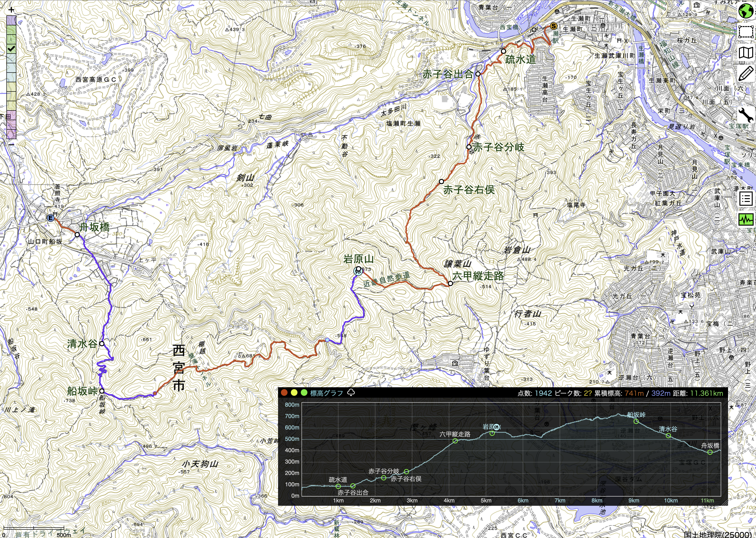
Task: Click the peak count value 2?
Action: [x=588, y=393]
